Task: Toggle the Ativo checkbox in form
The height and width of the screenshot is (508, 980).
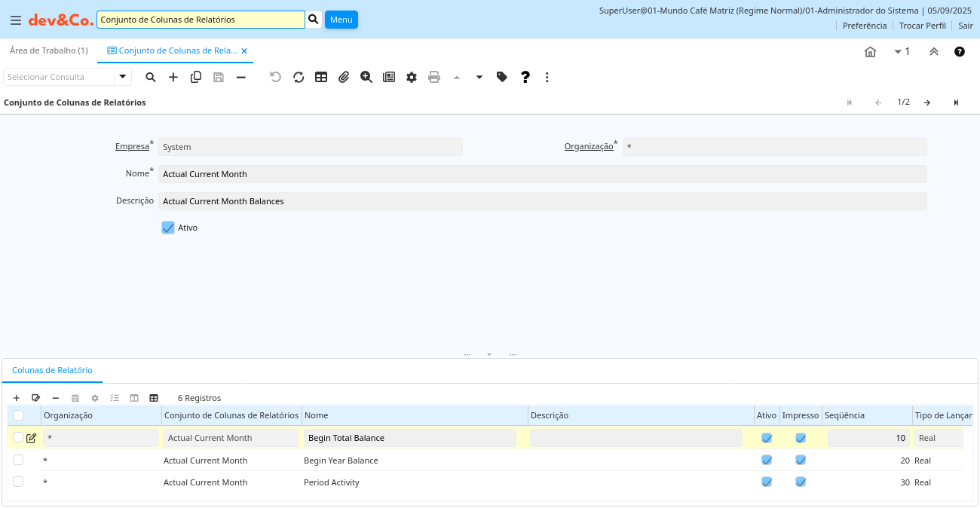Action: coord(168,228)
